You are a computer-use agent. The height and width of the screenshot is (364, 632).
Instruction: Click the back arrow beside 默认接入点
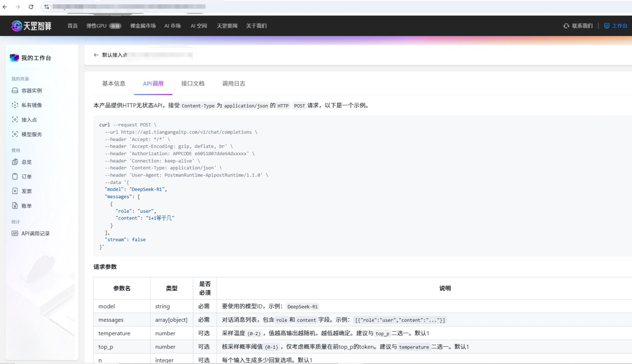pyautogui.click(x=96, y=55)
